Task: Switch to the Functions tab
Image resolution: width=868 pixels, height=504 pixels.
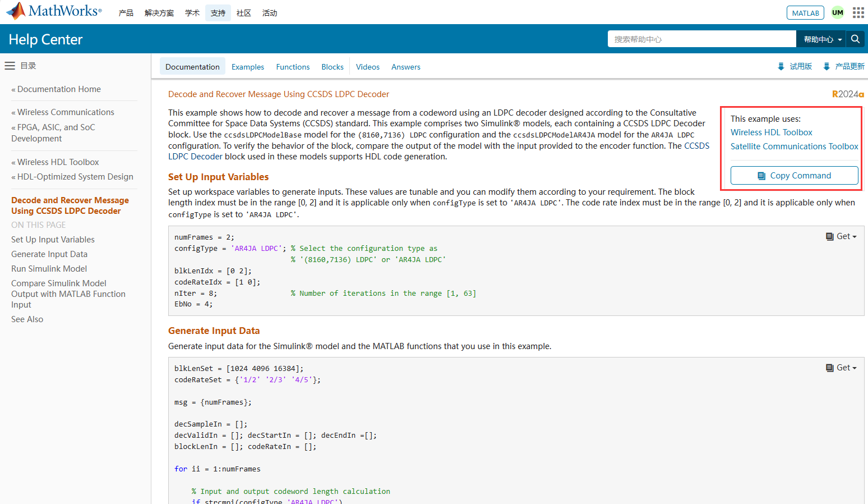Action: [x=293, y=67]
